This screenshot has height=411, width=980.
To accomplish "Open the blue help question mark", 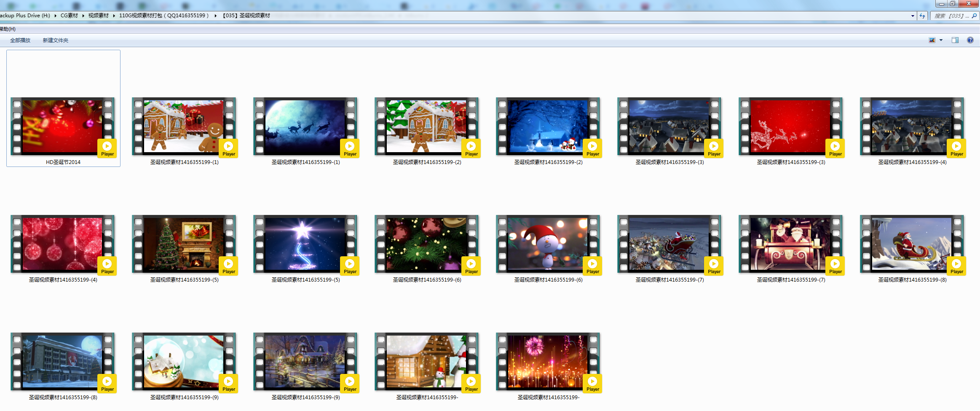I will coord(970,40).
